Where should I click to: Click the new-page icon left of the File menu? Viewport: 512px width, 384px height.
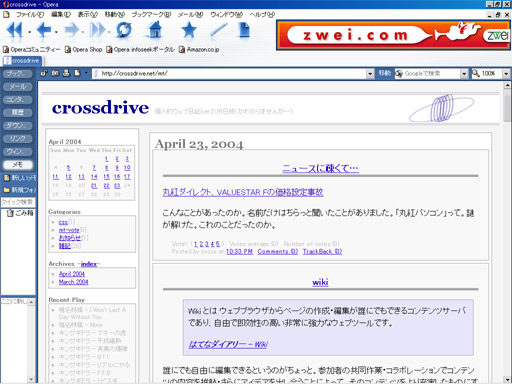point(6,14)
